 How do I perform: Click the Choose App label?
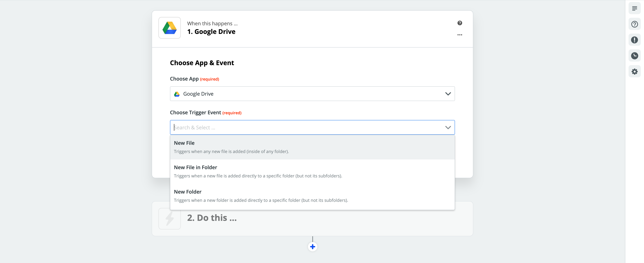point(184,79)
